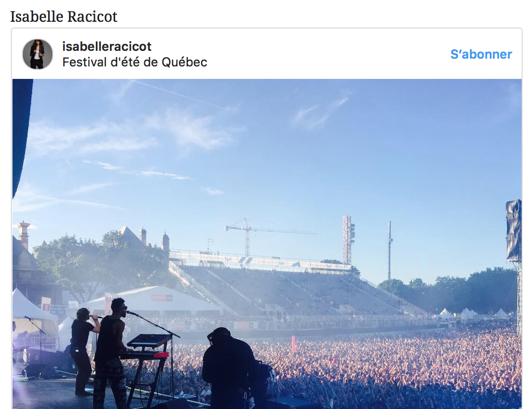The height and width of the screenshot is (409, 532).
Task: Click the pink marker above the crowd
Action: pos(293,344)
